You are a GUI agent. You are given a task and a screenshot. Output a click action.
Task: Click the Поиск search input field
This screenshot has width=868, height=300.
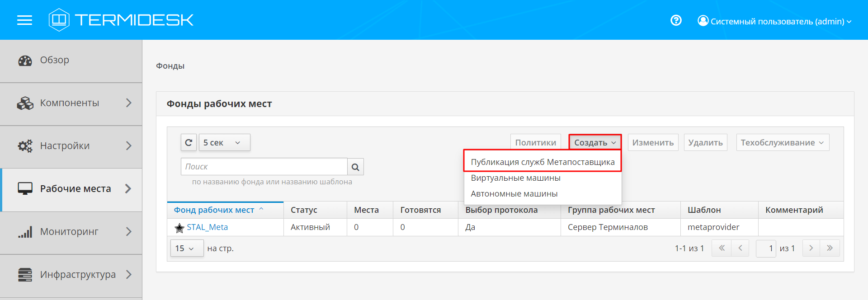click(x=264, y=167)
